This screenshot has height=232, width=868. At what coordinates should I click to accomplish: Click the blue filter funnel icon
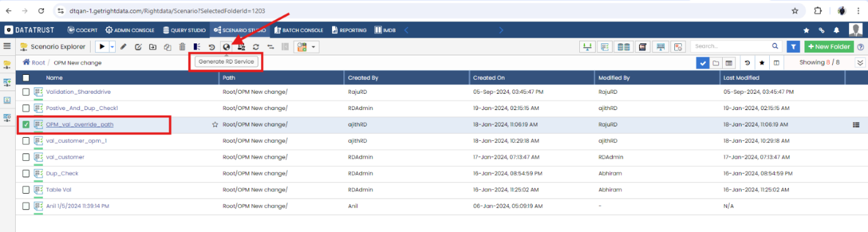tap(794, 47)
